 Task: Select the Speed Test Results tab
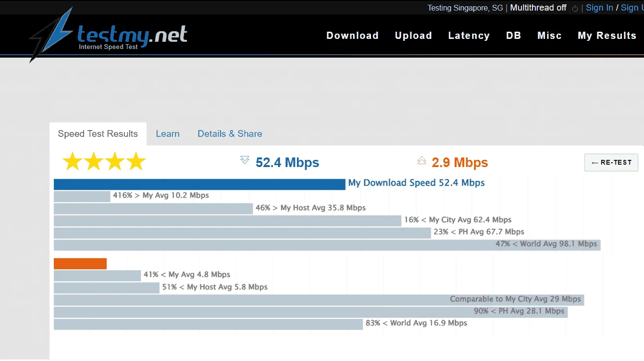(x=98, y=134)
